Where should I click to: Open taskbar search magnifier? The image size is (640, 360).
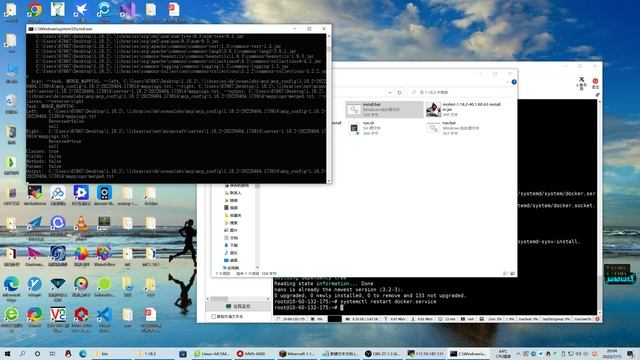pyautogui.click(x=22, y=353)
